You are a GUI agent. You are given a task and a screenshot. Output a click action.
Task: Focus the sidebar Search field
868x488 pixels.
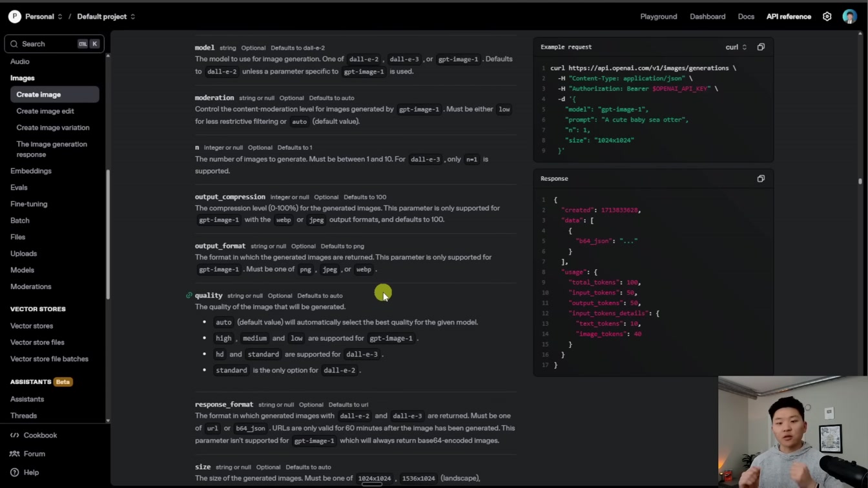[54, 44]
